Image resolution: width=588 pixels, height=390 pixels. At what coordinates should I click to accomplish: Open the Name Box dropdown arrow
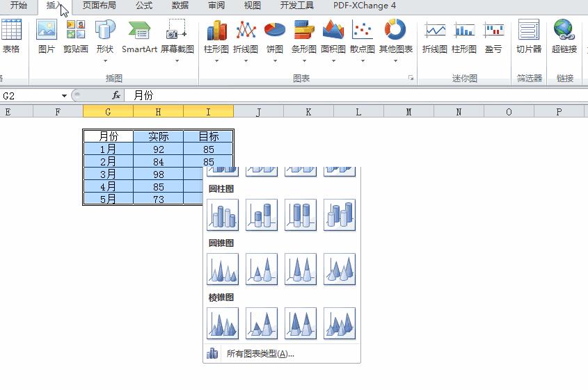pos(65,96)
